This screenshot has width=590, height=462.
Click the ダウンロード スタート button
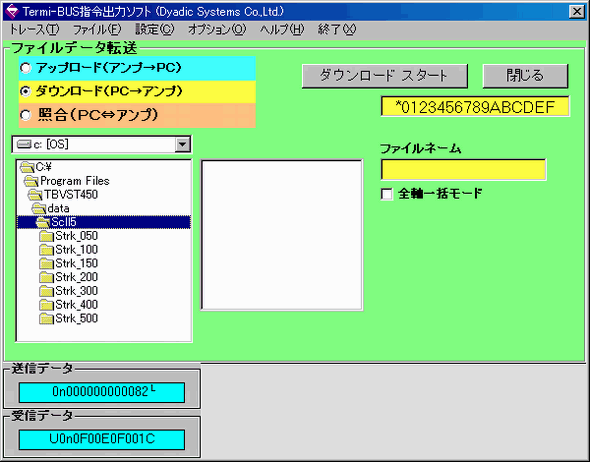tap(385, 76)
